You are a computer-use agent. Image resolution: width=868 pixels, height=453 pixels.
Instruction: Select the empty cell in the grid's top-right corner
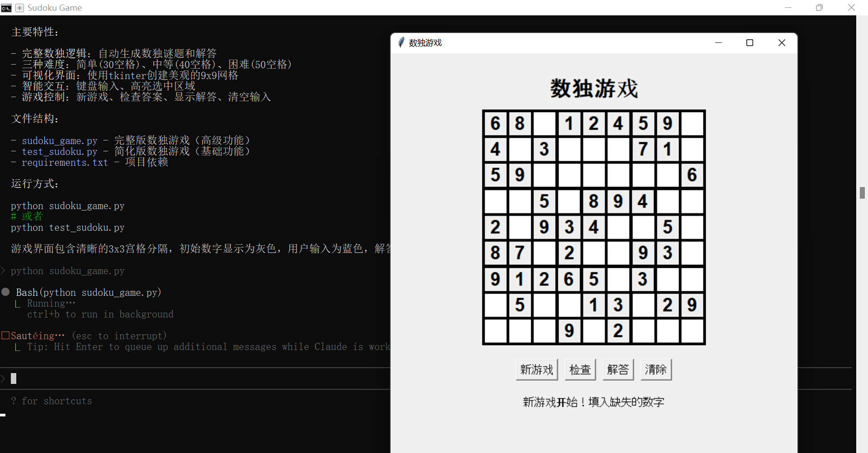692,123
